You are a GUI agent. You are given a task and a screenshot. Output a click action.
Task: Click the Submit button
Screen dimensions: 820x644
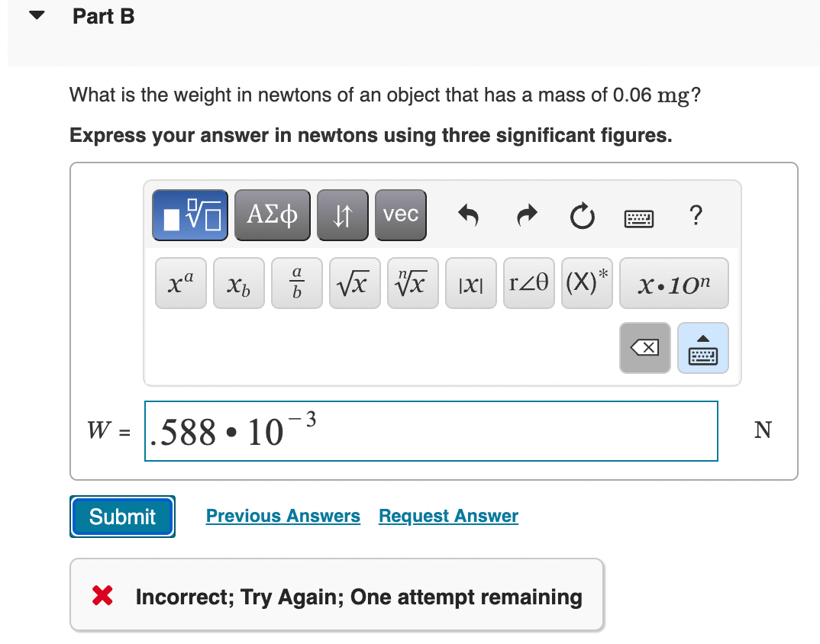(121, 517)
